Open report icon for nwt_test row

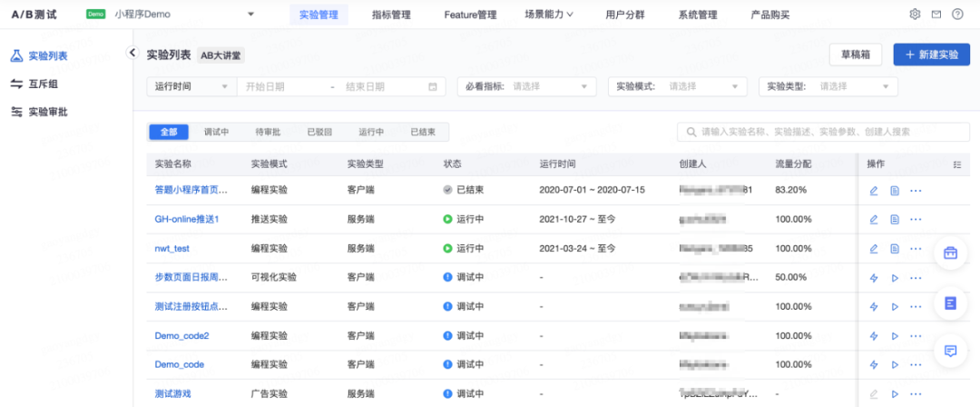895,249
